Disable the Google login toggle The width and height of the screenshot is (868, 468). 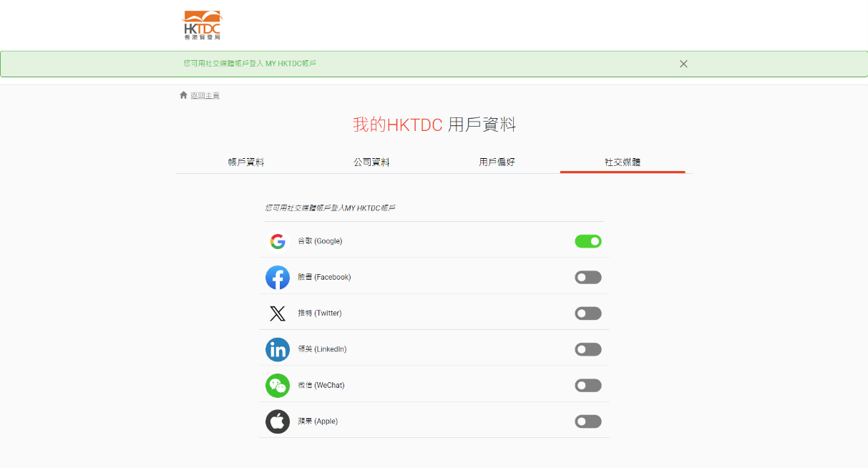click(x=587, y=241)
